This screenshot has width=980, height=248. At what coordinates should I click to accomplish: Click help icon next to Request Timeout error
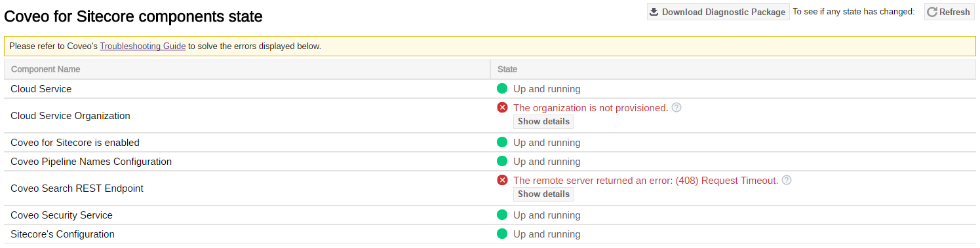click(787, 180)
